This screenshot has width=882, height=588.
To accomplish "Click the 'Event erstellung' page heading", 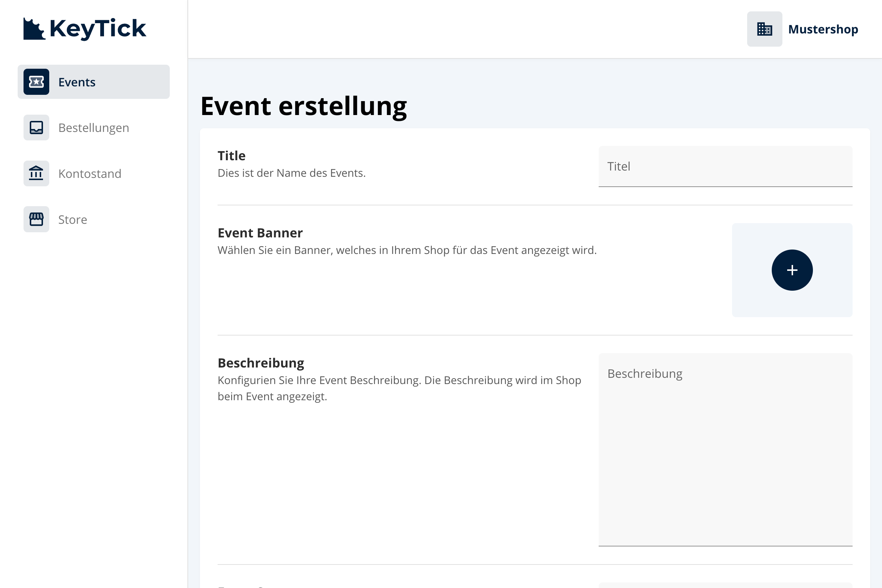I will point(304,106).
